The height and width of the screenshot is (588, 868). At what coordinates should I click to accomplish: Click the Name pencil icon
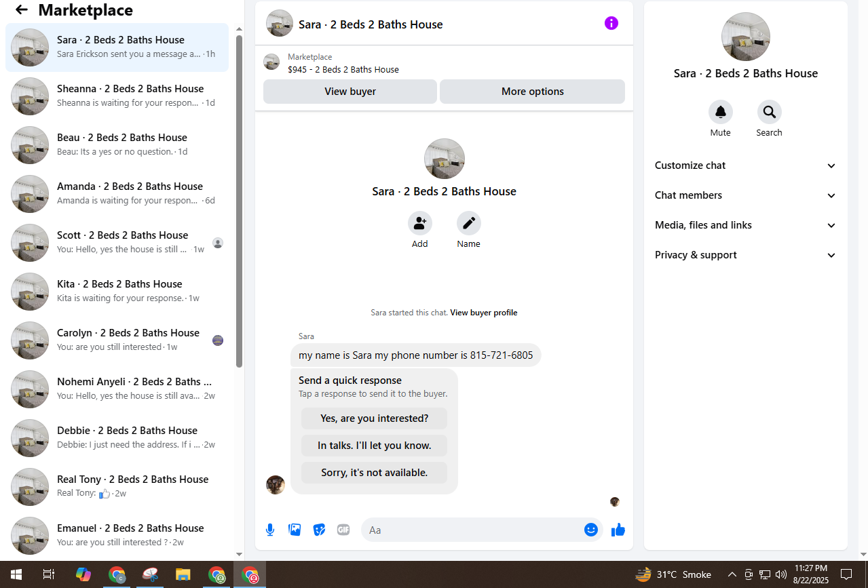click(469, 222)
